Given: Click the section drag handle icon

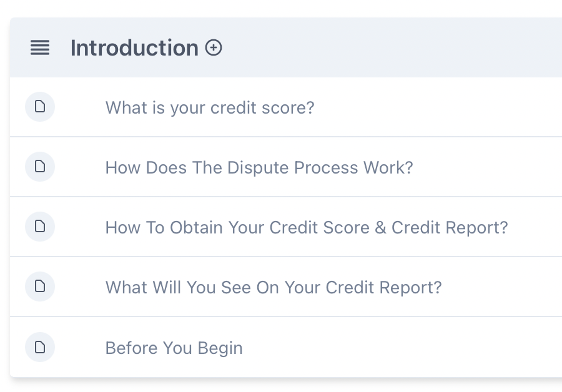Looking at the screenshot, I should pos(40,48).
